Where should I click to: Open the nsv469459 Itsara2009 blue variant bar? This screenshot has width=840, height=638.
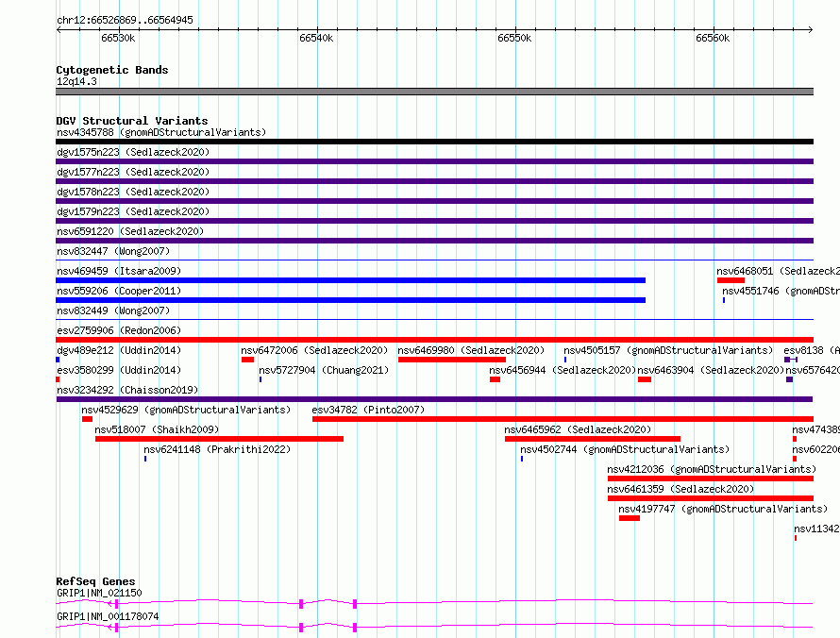click(x=350, y=280)
